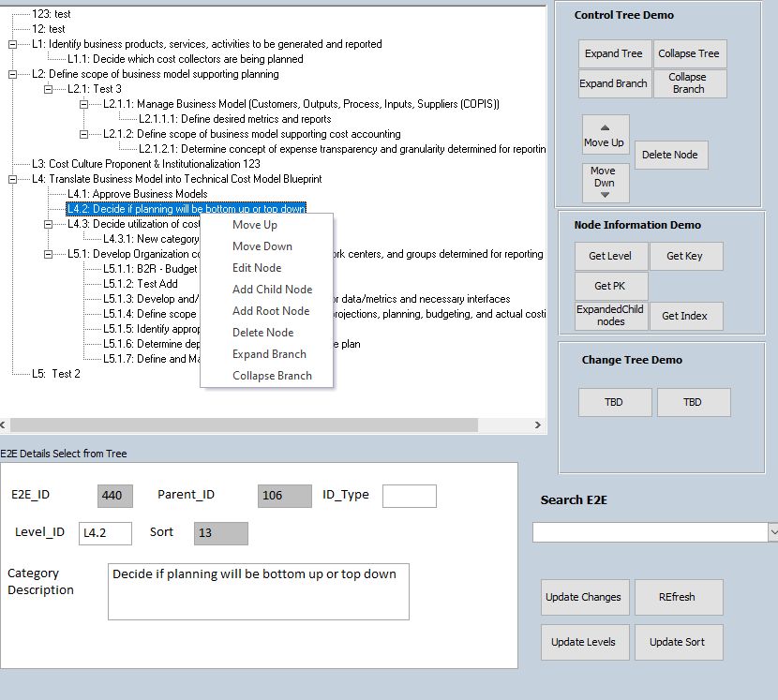Select L3 Cost Culture Proponent node
The image size is (778, 700).
coord(146,164)
